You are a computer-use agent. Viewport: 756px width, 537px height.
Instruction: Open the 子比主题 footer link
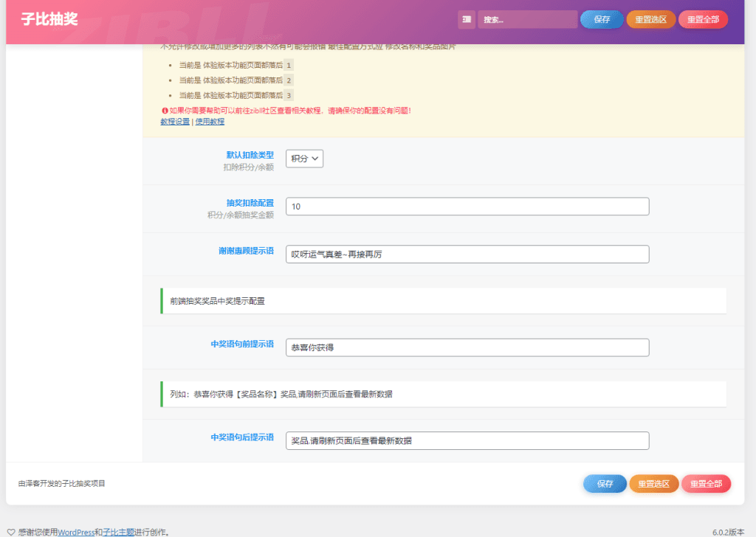point(118,532)
